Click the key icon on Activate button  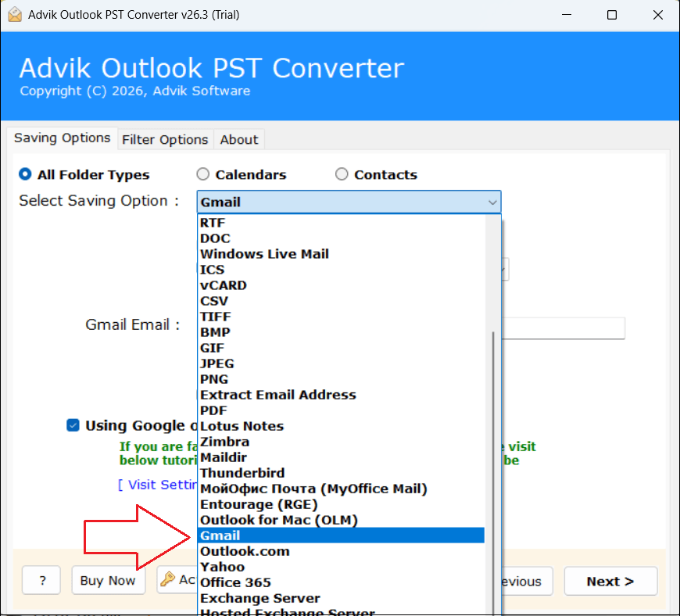coord(167,579)
